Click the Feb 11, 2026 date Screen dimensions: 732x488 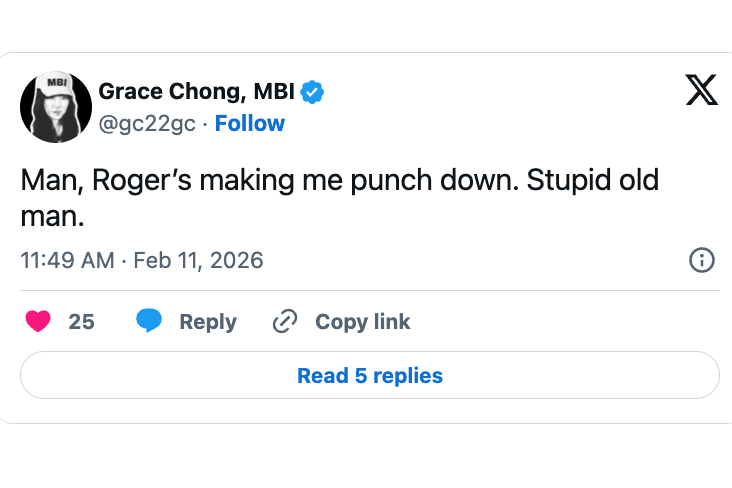198,261
